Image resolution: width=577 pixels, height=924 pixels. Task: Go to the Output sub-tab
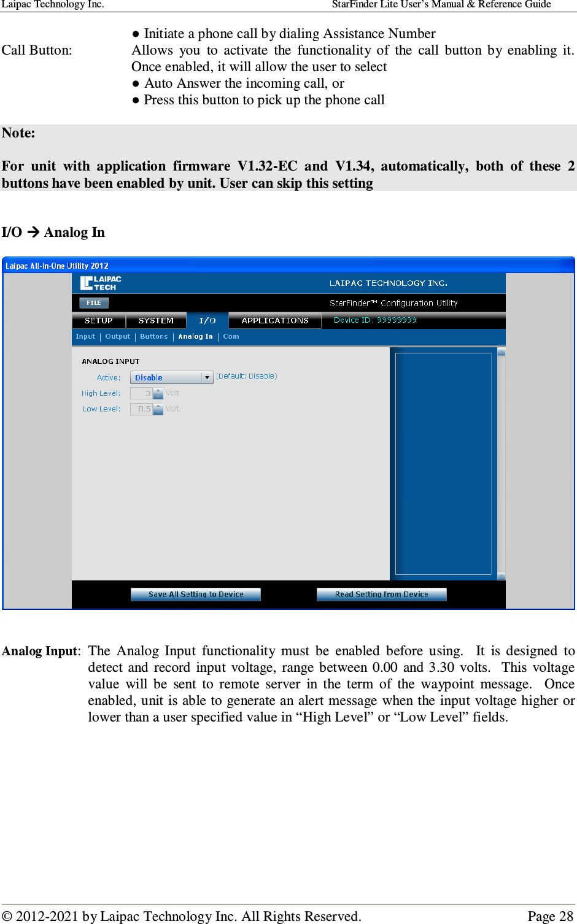(x=118, y=336)
